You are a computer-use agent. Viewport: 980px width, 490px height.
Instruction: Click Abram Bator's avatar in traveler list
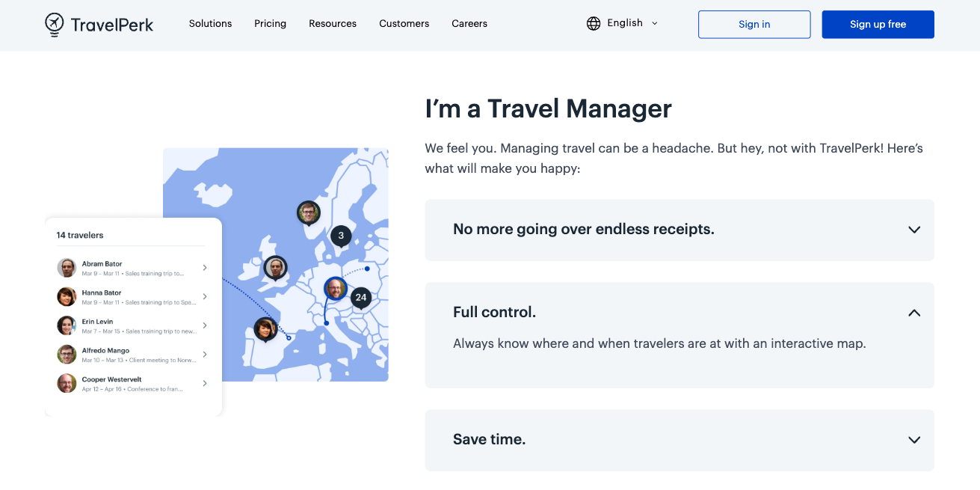pos(67,268)
